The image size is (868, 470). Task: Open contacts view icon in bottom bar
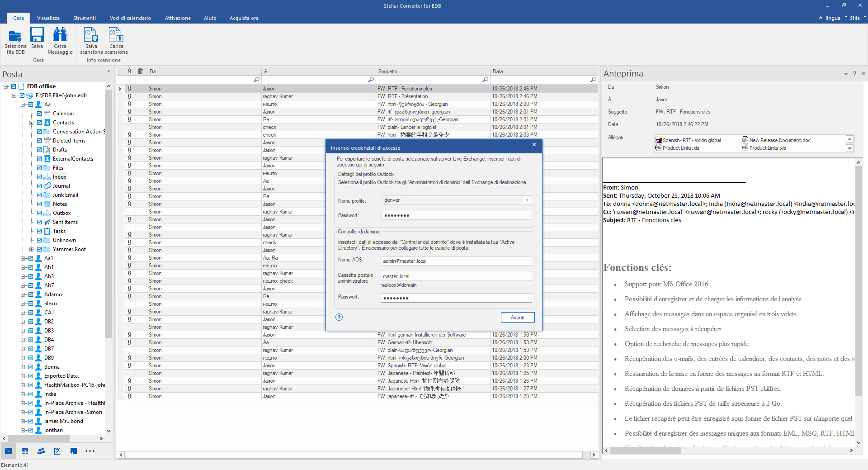point(41,451)
